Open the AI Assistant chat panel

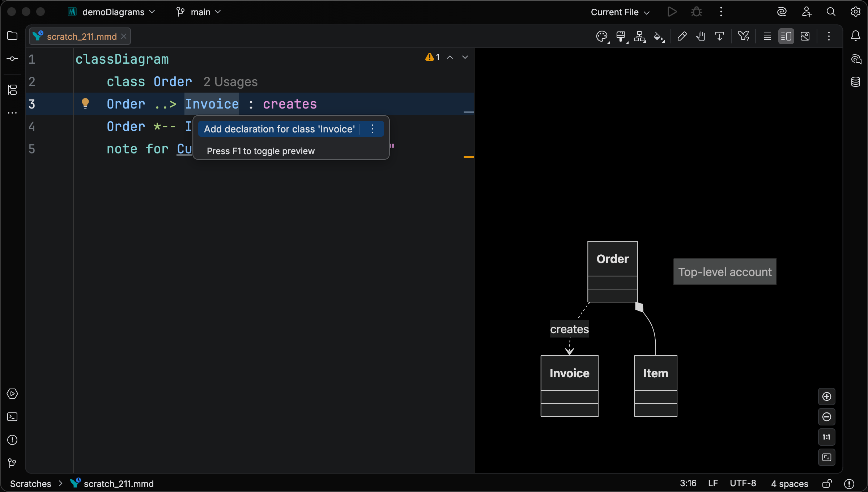point(856,59)
